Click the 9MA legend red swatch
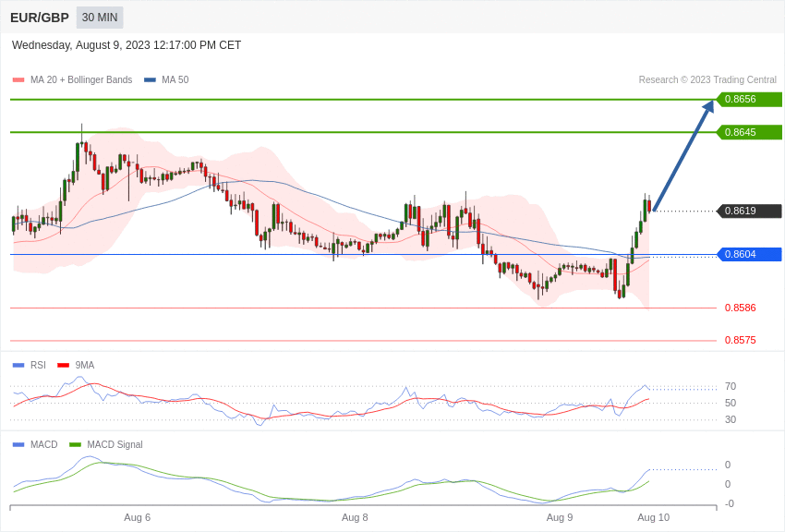This screenshot has height=532, width=785. tap(64, 366)
